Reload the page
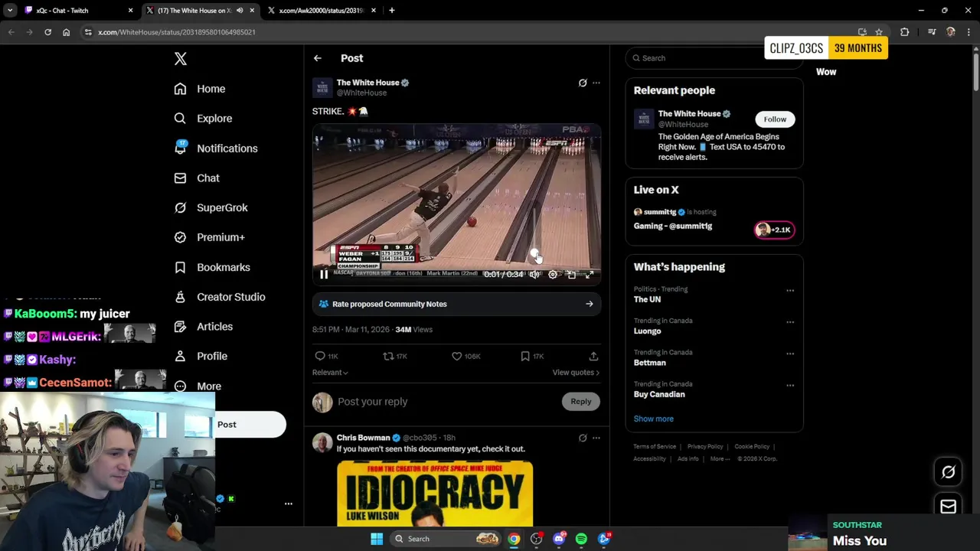This screenshot has height=551, width=980. click(47, 32)
